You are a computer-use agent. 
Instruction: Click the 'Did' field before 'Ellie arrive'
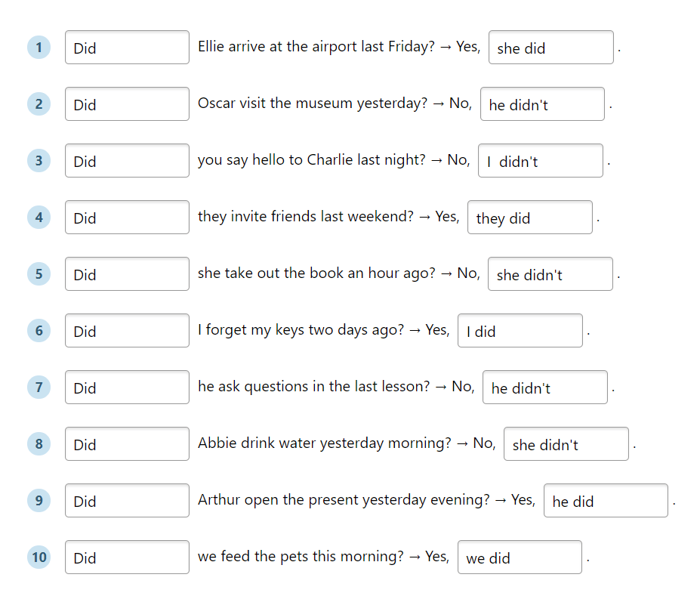(127, 48)
